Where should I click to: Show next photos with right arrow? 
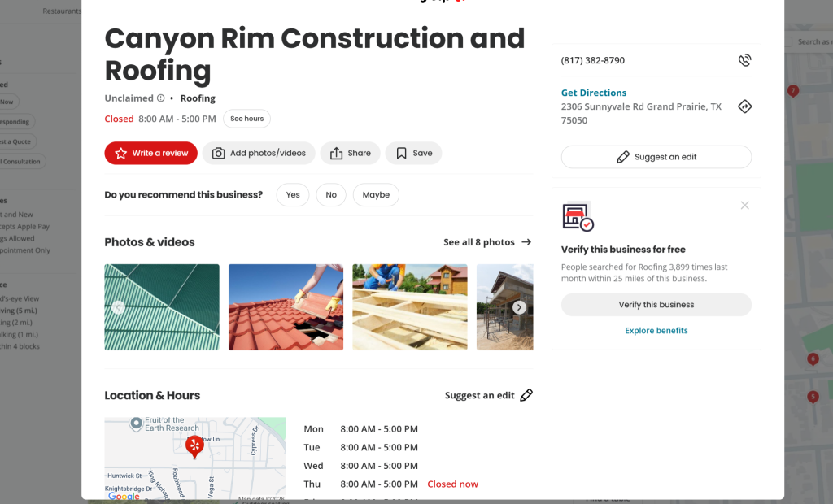[519, 307]
